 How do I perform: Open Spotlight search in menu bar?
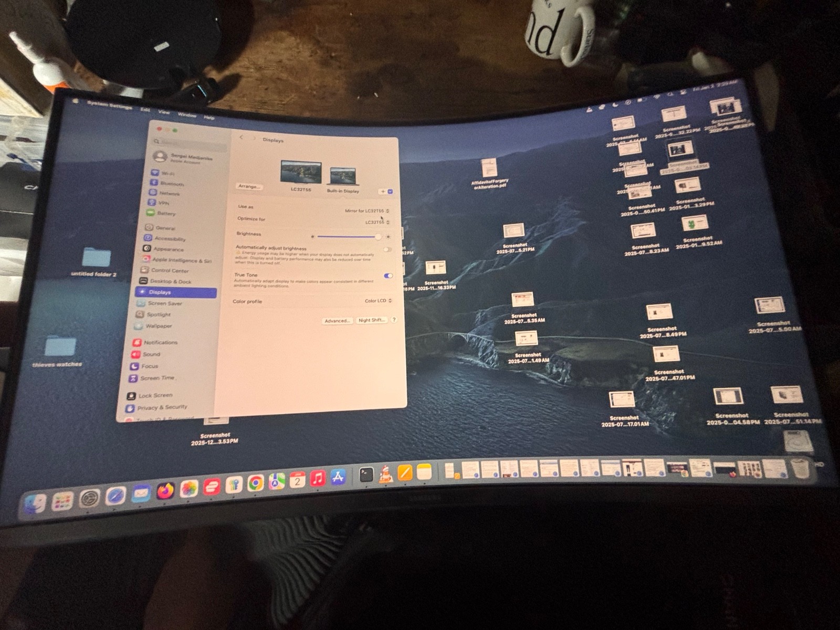pyautogui.click(x=670, y=94)
